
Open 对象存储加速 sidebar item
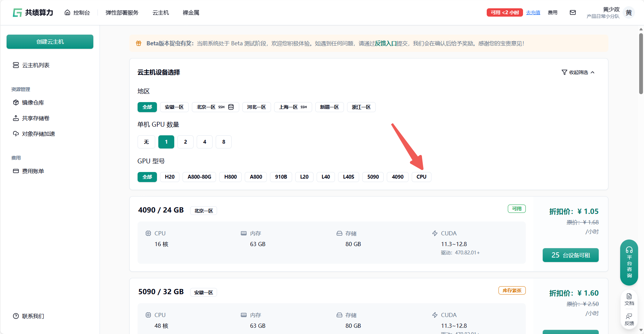[38, 134]
